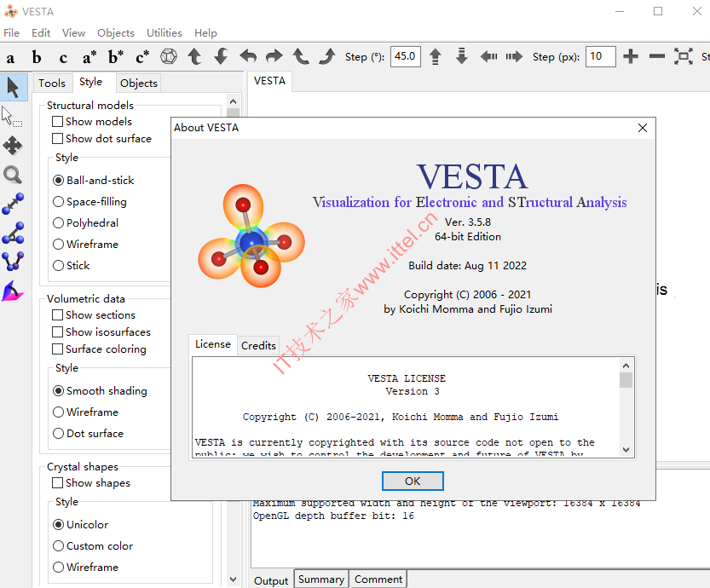This screenshot has width=710, height=588.
Task: Select Stick style
Action: click(x=59, y=266)
